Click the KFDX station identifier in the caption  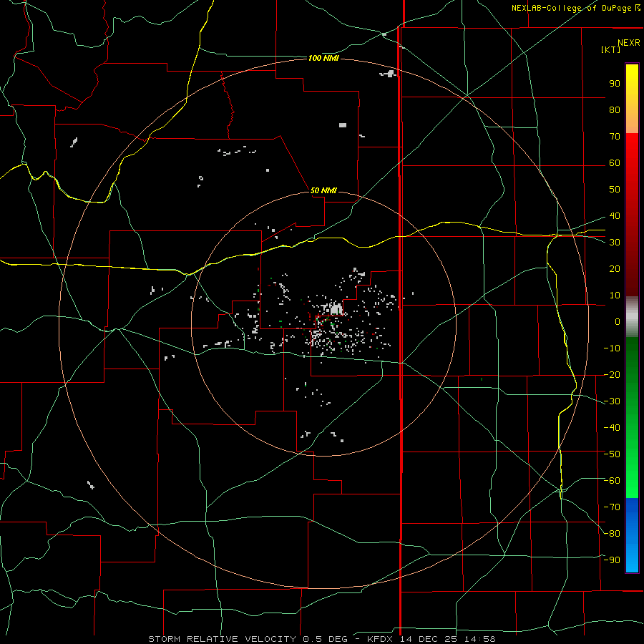coord(380,639)
